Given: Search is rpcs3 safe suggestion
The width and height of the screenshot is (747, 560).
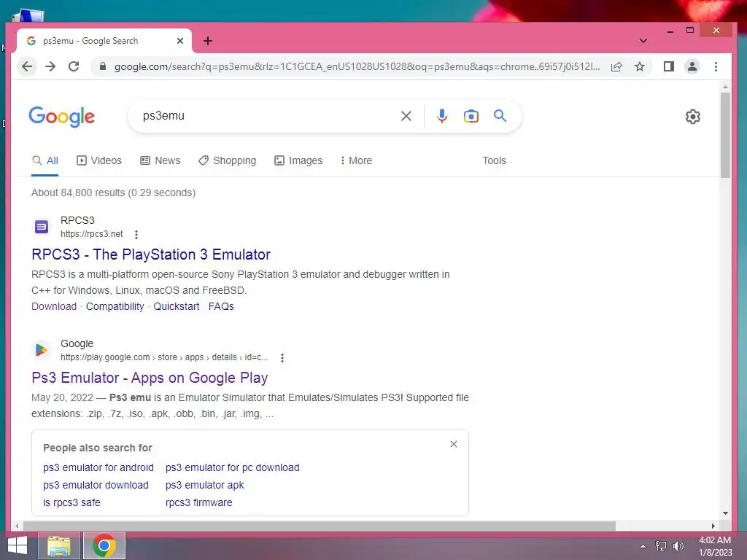Looking at the screenshot, I should coord(71,502).
